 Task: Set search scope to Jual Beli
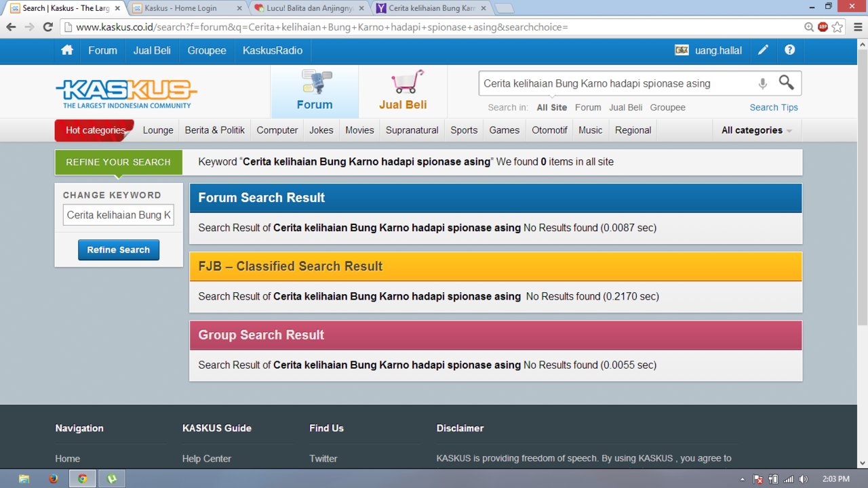point(625,107)
